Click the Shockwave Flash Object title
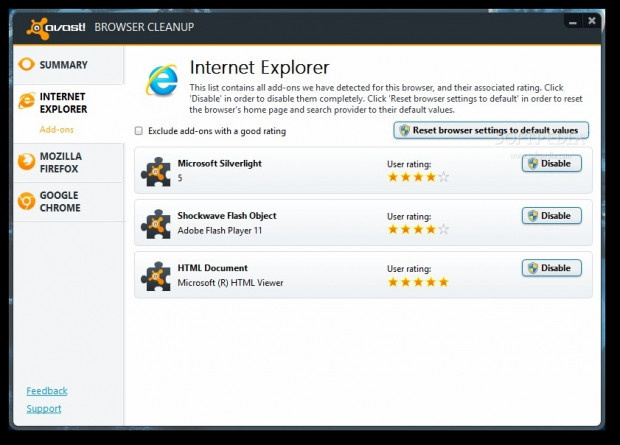The image size is (620, 445). pyautogui.click(x=227, y=216)
